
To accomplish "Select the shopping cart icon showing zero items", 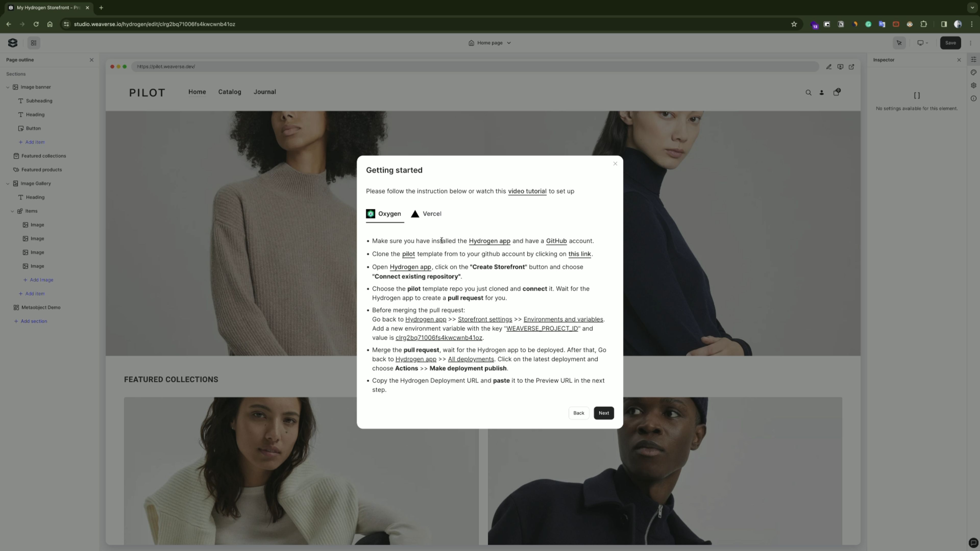I will pyautogui.click(x=837, y=92).
